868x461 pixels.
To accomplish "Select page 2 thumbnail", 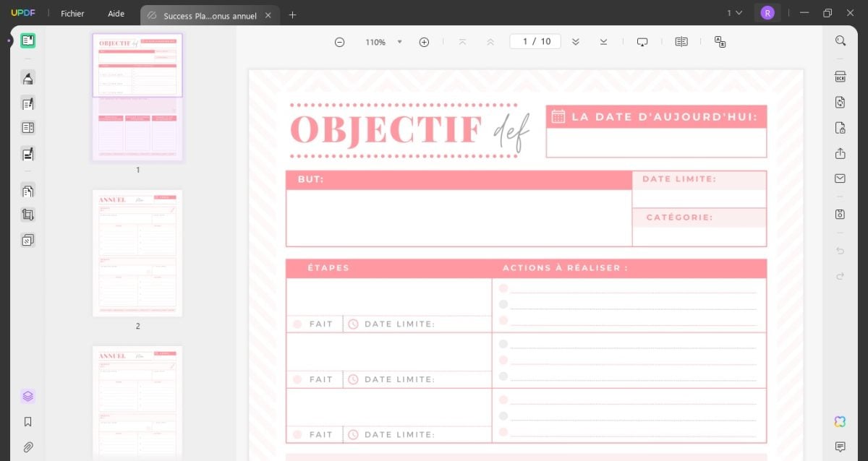I will click(x=137, y=253).
